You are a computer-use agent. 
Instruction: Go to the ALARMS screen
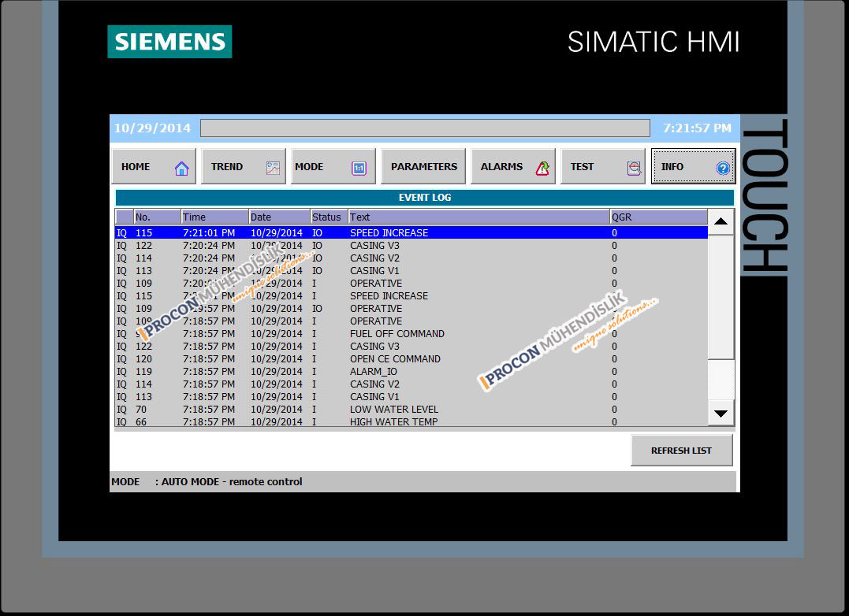point(512,166)
